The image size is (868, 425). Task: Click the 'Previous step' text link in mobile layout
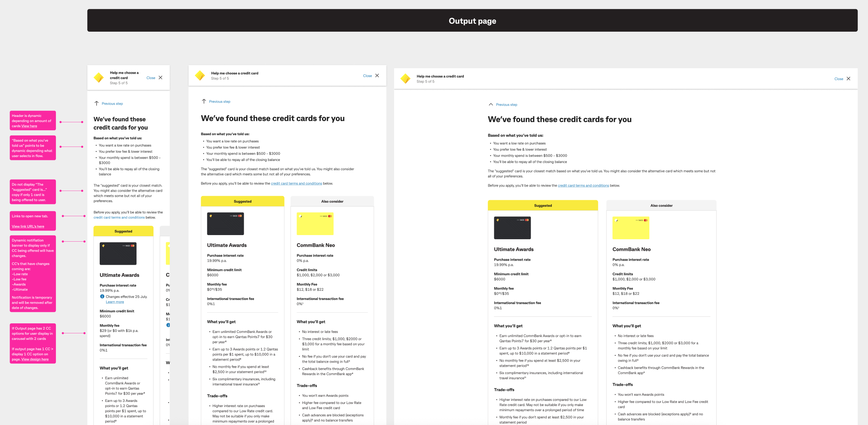[x=112, y=104]
